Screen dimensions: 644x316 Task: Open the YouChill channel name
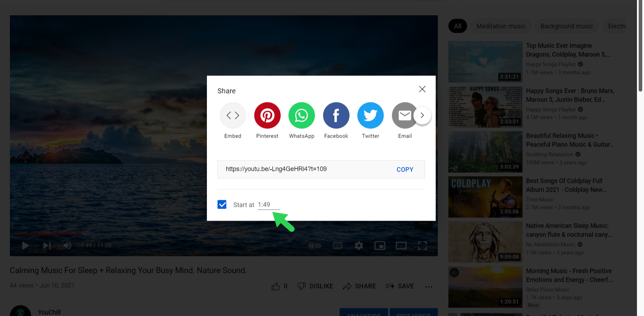[x=49, y=312]
